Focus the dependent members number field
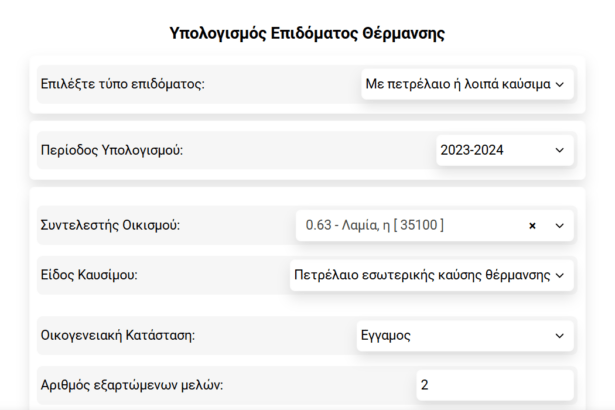Viewport: 615px width, 410px height. pos(494,385)
